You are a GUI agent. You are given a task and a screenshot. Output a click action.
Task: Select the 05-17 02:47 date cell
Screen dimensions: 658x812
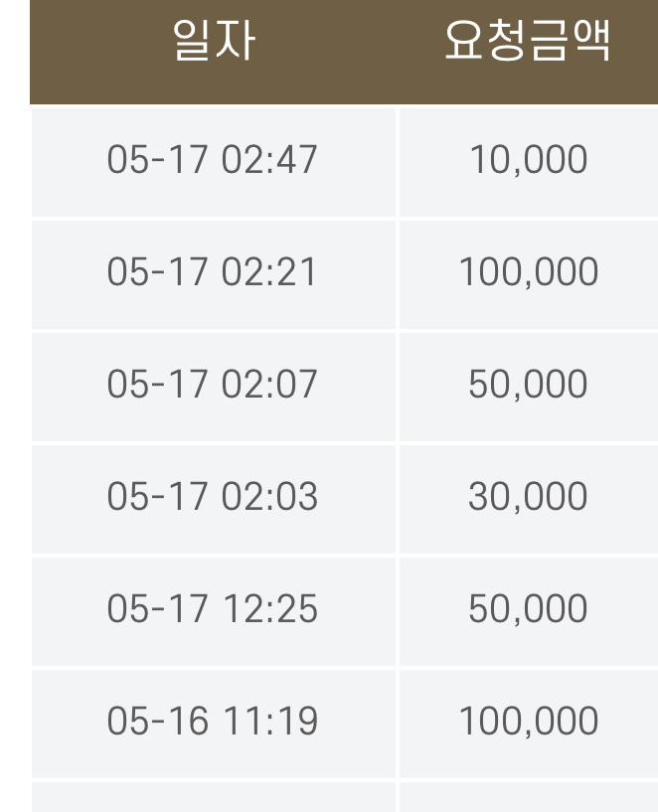pos(213,160)
